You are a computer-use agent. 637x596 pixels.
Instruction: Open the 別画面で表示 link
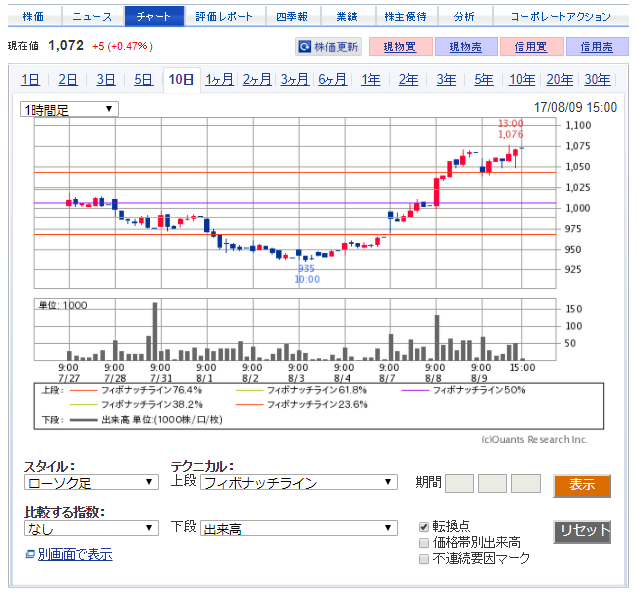(x=75, y=554)
